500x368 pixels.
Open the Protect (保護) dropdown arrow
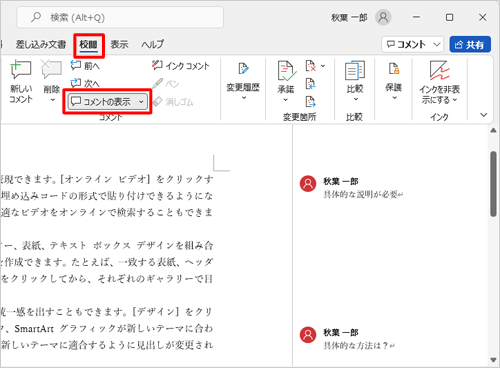coord(394,98)
